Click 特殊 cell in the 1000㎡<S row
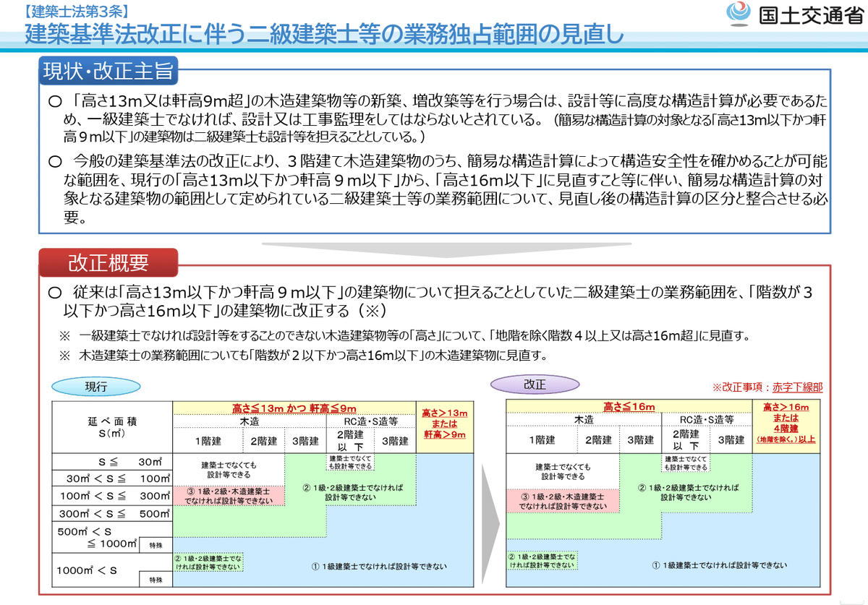This screenshot has width=868, height=605. pyautogui.click(x=156, y=579)
